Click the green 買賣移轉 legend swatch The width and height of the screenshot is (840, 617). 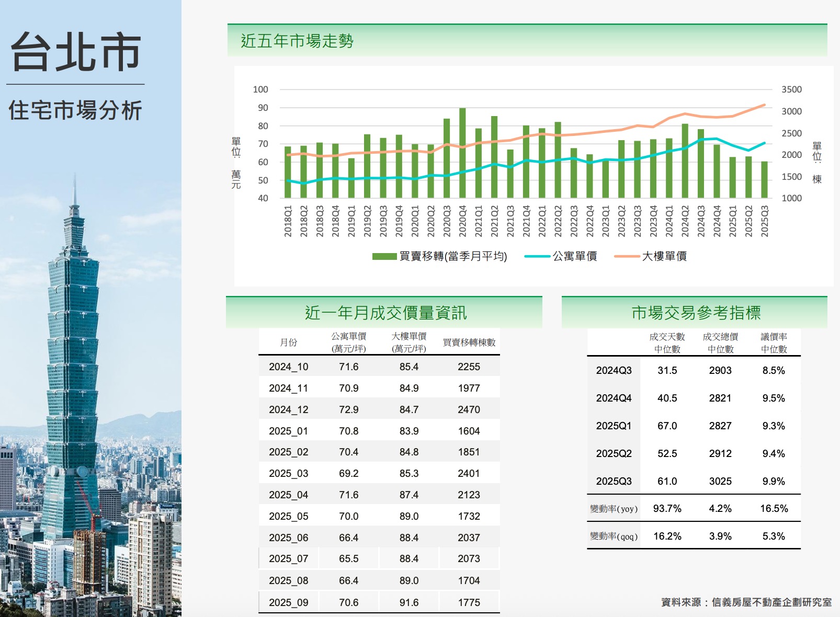pos(384,256)
